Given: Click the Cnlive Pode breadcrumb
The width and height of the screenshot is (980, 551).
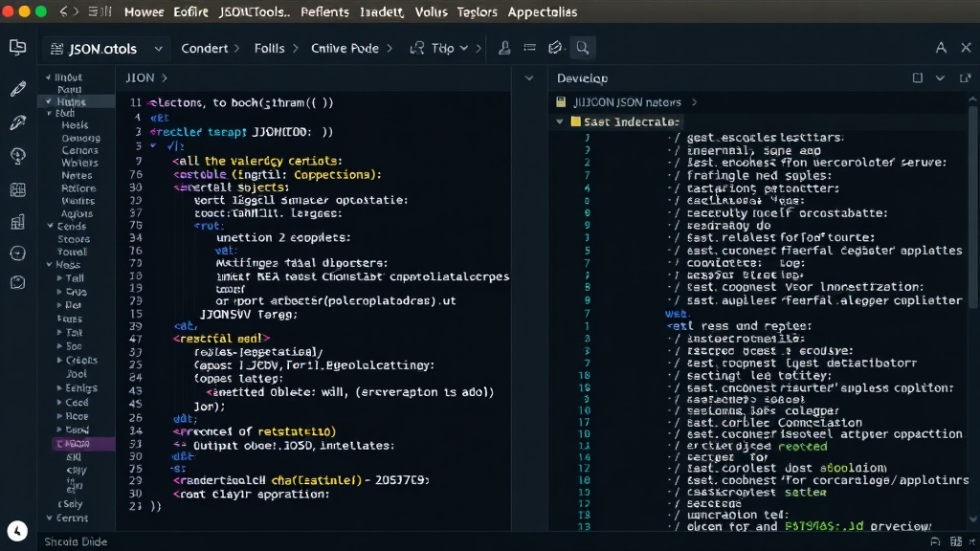Looking at the screenshot, I should coord(345,48).
